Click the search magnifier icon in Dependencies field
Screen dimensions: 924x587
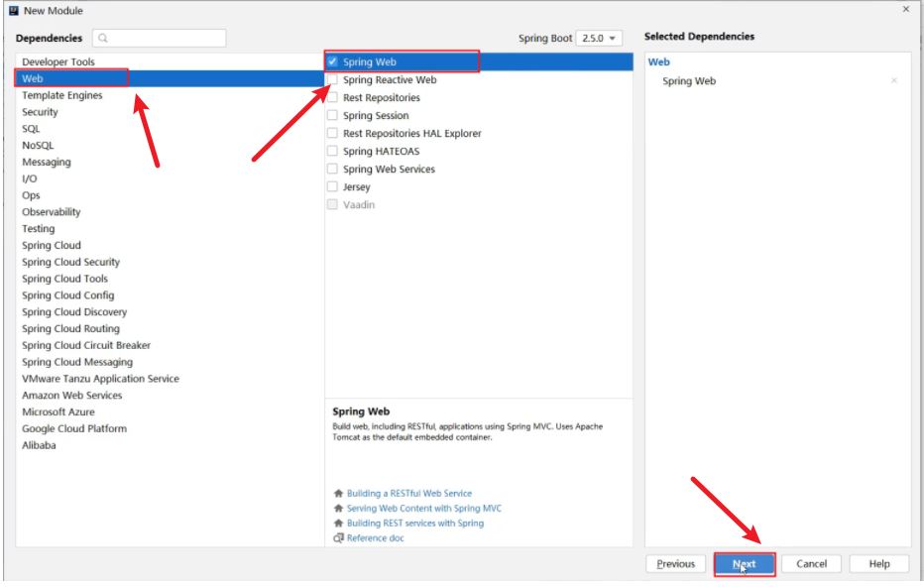[103, 39]
